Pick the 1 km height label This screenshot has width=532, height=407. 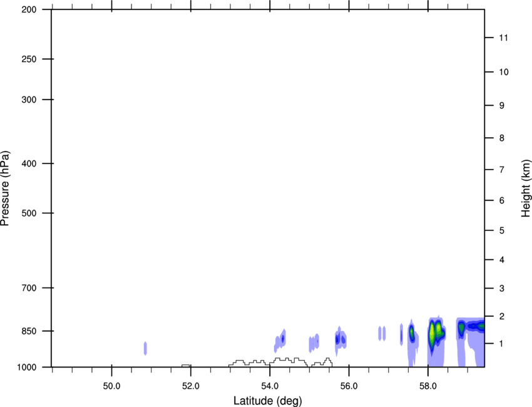(x=502, y=344)
